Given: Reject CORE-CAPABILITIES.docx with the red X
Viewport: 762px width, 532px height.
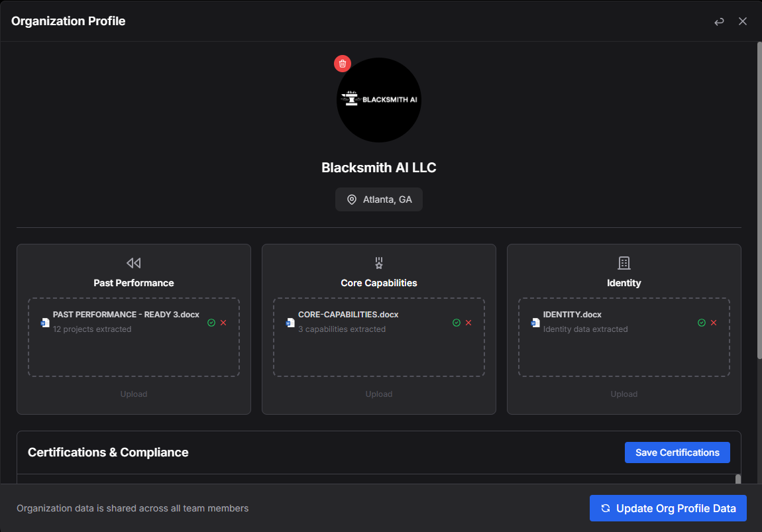Looking at the screenshot, I should (469, 323).
